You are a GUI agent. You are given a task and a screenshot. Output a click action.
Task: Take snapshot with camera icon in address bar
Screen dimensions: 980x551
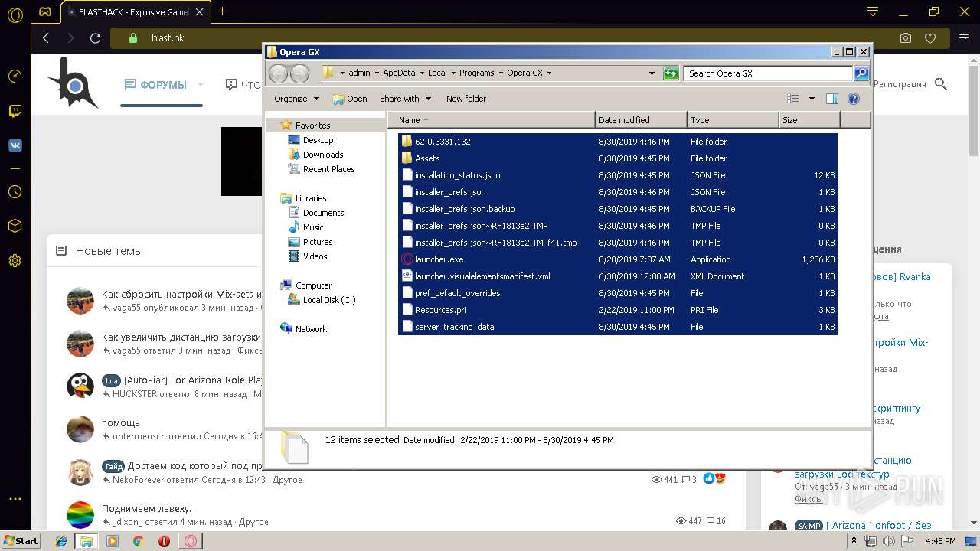[906, 37]
